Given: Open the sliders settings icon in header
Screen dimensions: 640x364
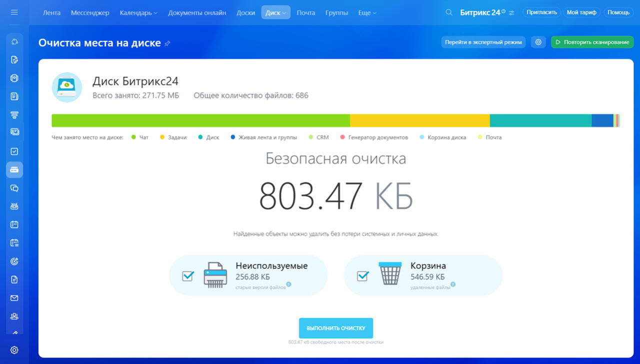Looking at the screenshot, I should click(511, 13).
